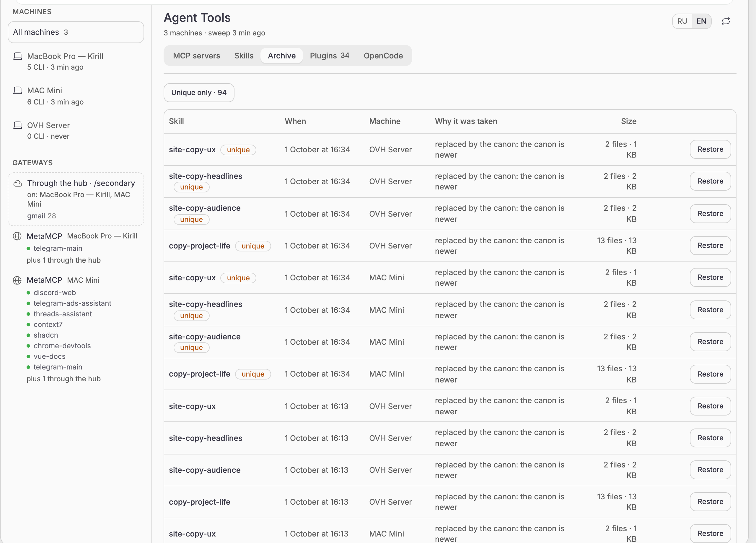Click the laptop icon next to MAC Mini
This screenshot has height=543, width=756.
[x=18, y=91]
